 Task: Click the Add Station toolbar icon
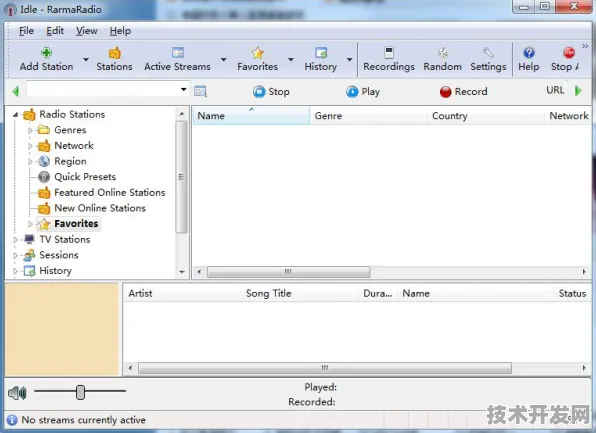(46, 53)
